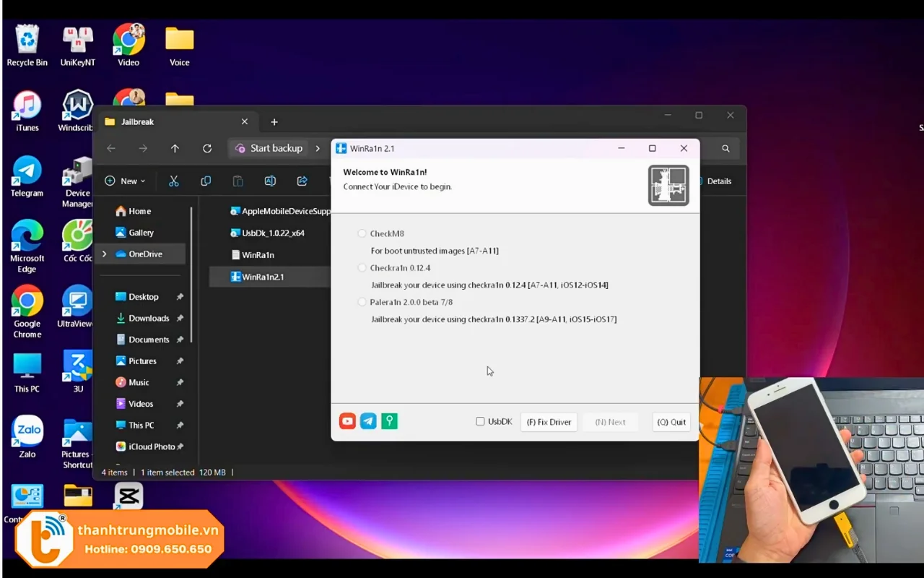Image resolution: width=924 pixels, height=578 pixels.
Task: Open Recycle Bin desktop icon
Action: pos(27,45)
